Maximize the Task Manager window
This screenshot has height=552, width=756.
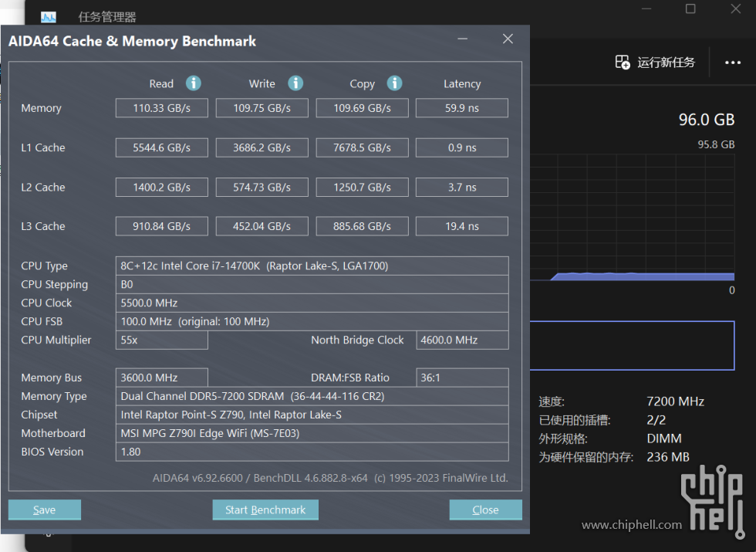[x=690, y=8]
